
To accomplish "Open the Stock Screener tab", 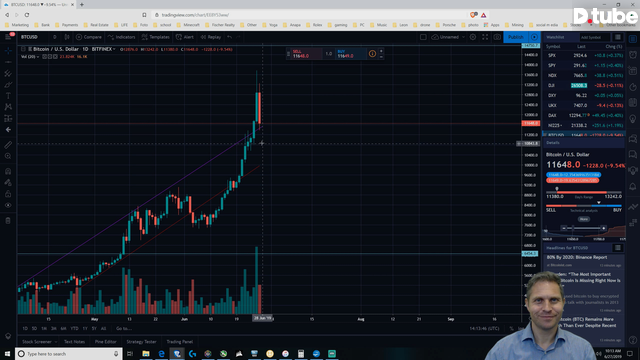I will pos(39,342).
